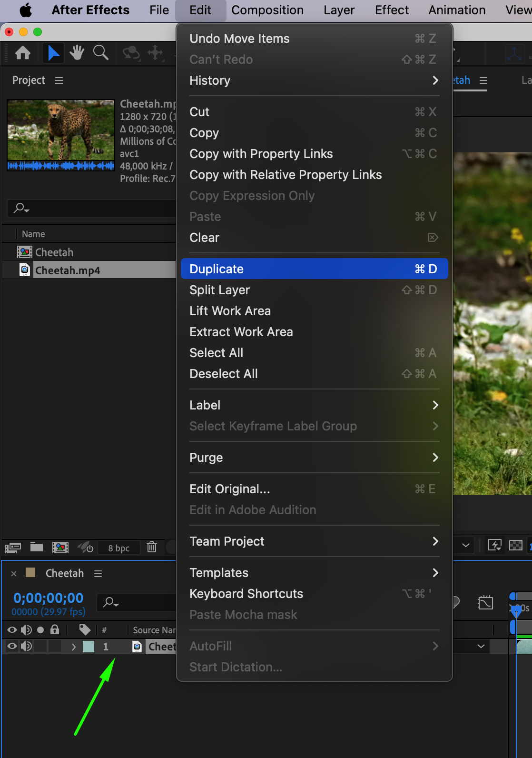The height and width of the screenshot is (758, 532).
Task: Choose Undo Move Items
Action: tap(314, 39)
